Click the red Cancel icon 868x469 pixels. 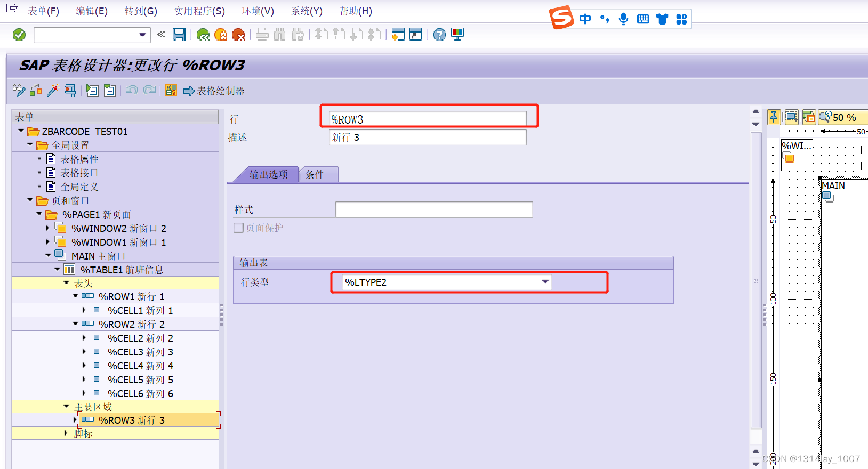coord(238,35)
